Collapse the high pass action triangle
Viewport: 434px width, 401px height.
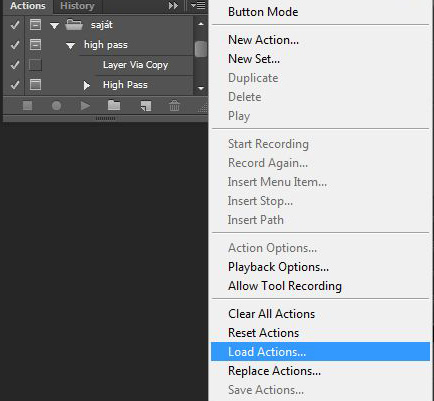pyautogui.click(x=70, y=46)
